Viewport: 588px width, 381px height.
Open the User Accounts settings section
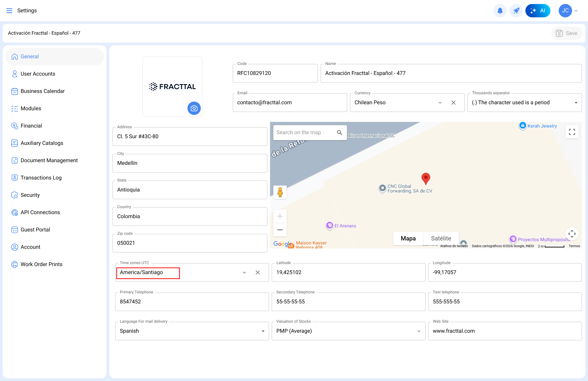[x=38, y=74]
